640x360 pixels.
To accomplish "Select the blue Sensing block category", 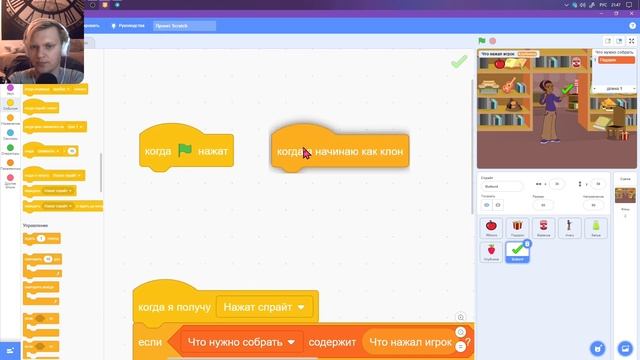I will click(10, 135).
